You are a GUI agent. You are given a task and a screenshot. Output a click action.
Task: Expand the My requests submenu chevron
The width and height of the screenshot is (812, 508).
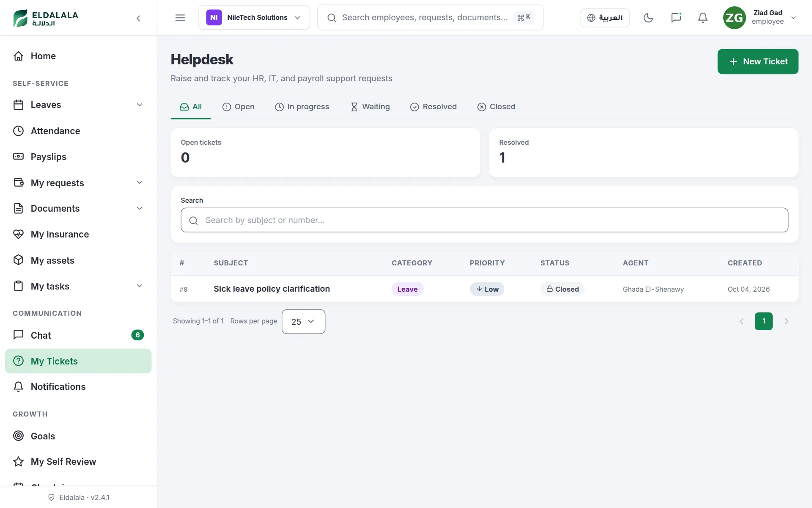pos(140,182)
